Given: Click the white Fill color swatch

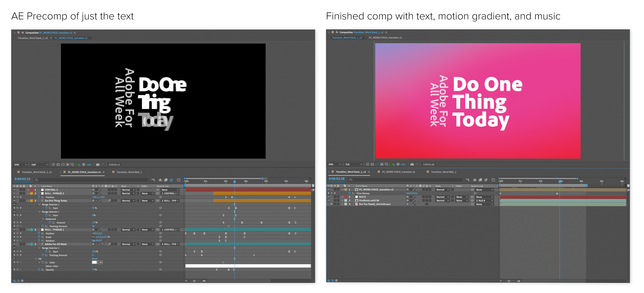Looking at the screenshot, I should [94, 262].
